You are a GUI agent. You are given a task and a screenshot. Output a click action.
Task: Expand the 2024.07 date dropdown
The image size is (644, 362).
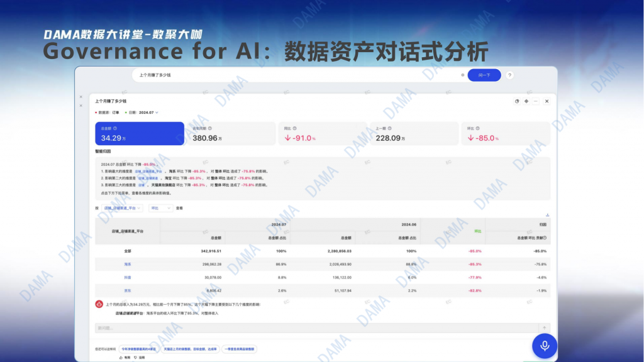click(148, 112)
